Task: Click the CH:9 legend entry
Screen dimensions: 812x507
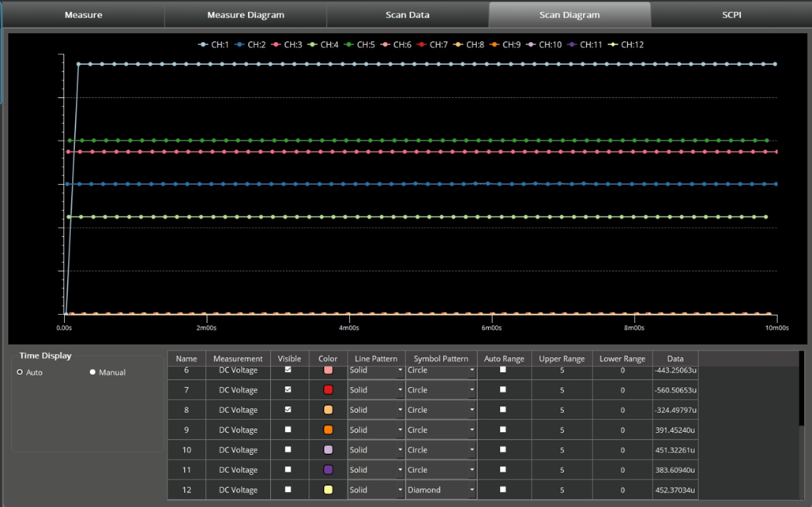Action: coord(505,44)
